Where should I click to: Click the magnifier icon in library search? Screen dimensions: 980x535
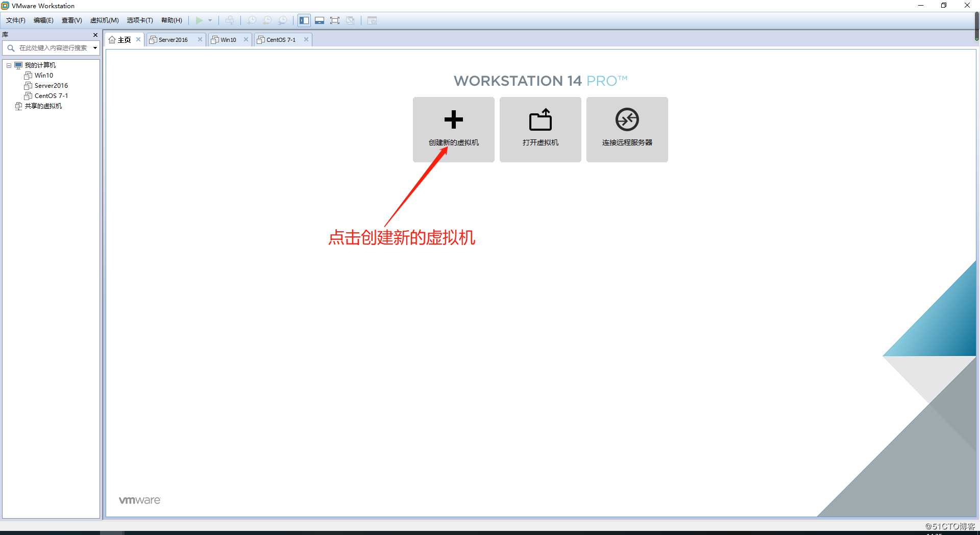11,48
